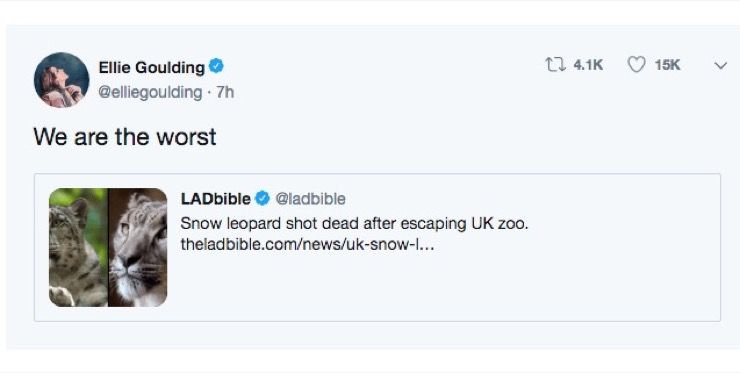Click the 7h tweet timestamp
Image resolution: width=740 pixels, height=373 pixels.
coord(225,92)
